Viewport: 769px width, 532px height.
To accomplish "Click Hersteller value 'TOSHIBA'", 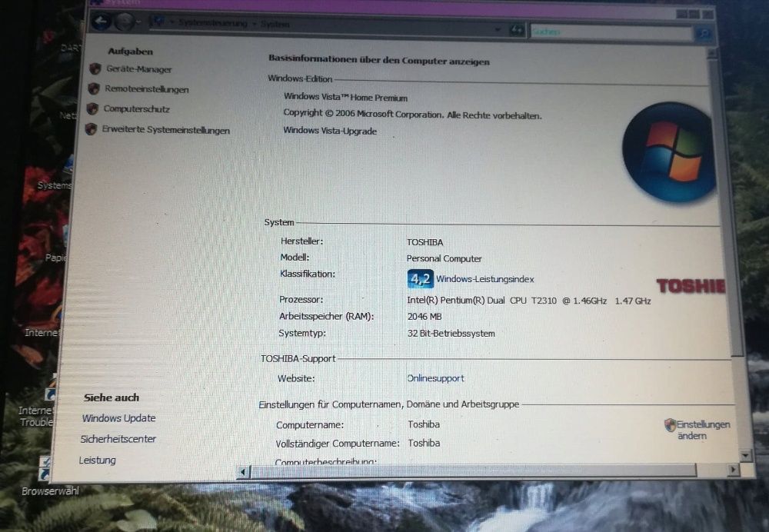I will point(424,242).
